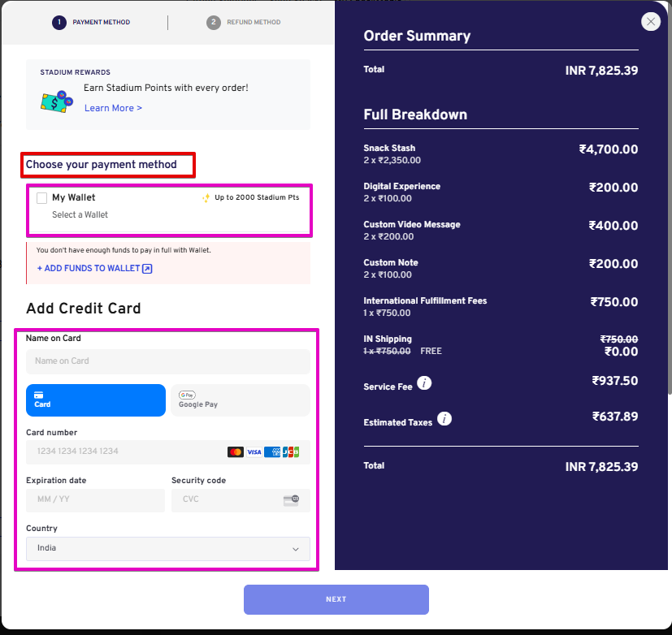Close the payment dialog with X

[651, 21]
